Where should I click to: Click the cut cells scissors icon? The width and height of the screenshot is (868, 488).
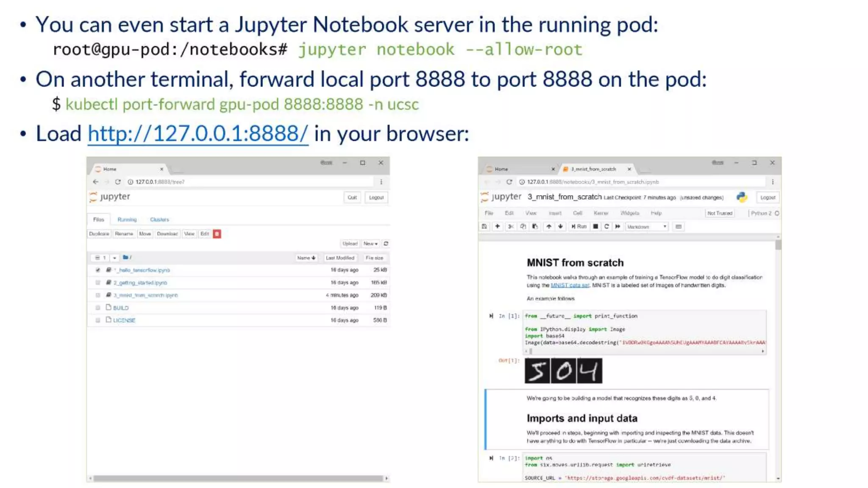[x=511, y=227]
